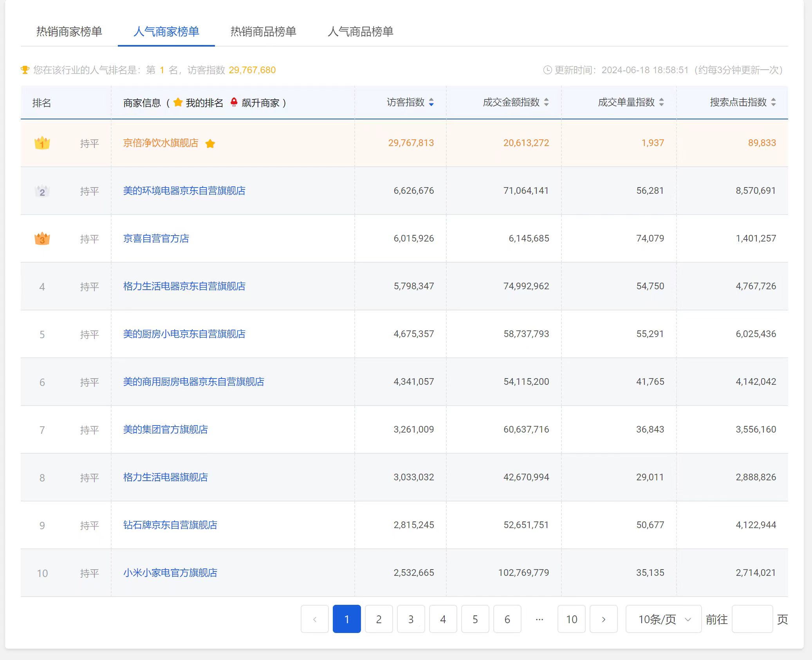Viewport: 812px width, 660px height.
Task: Click the 访客指数 column header
Action: click(x=406, y=103)
